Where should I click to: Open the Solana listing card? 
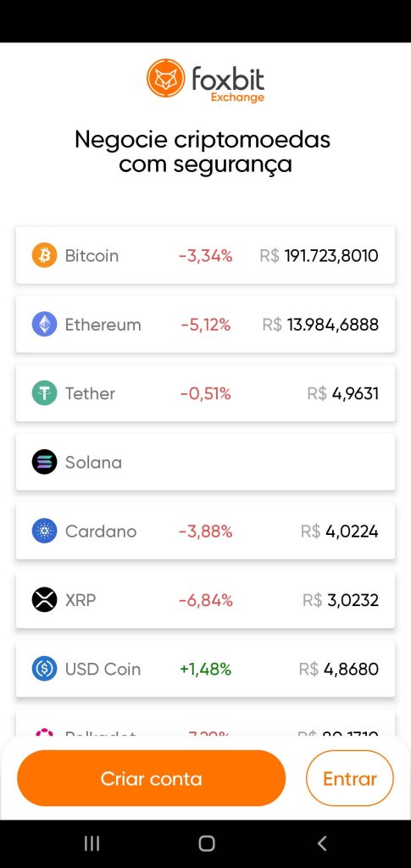click(x=205, y=462)
